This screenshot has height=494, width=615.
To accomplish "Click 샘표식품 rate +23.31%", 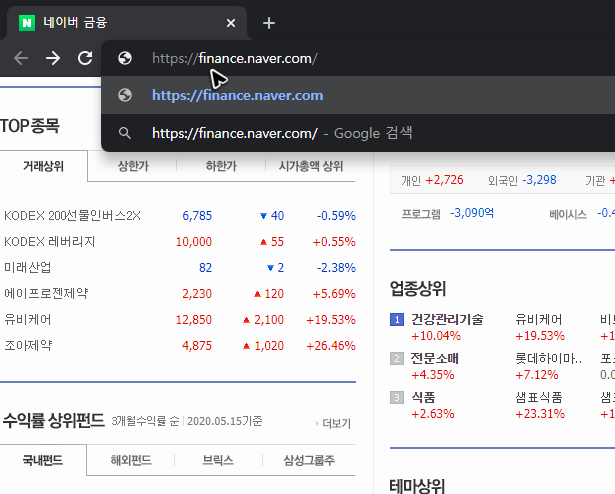I will (x=540, y=414).
